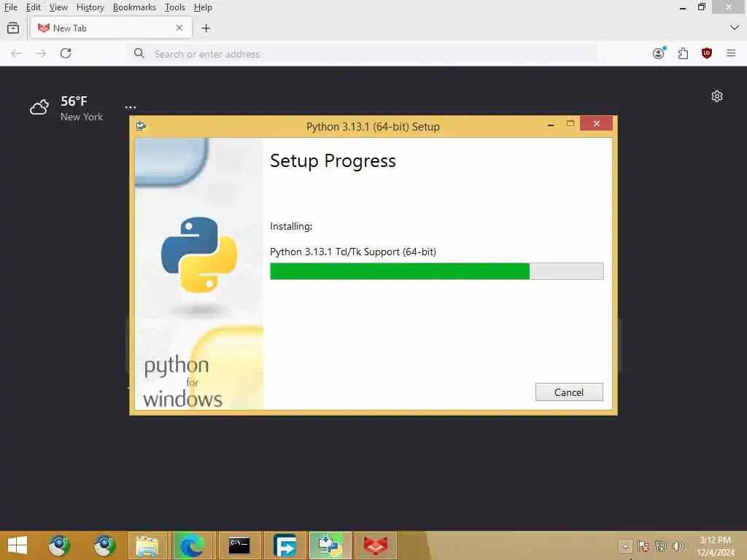The height and width of the screenshot is (560, 747).
Task: Open the weather widget options ellipsis
Action: (131, 107)
